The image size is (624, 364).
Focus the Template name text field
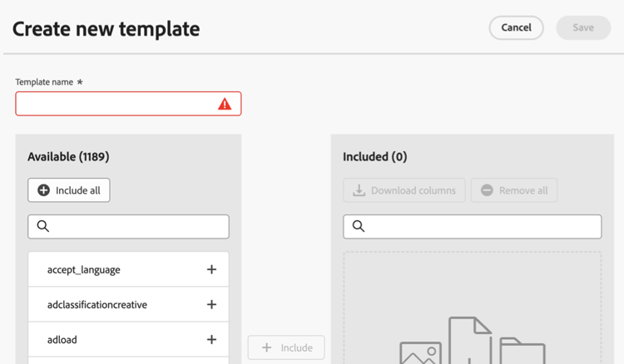(116, 104)
